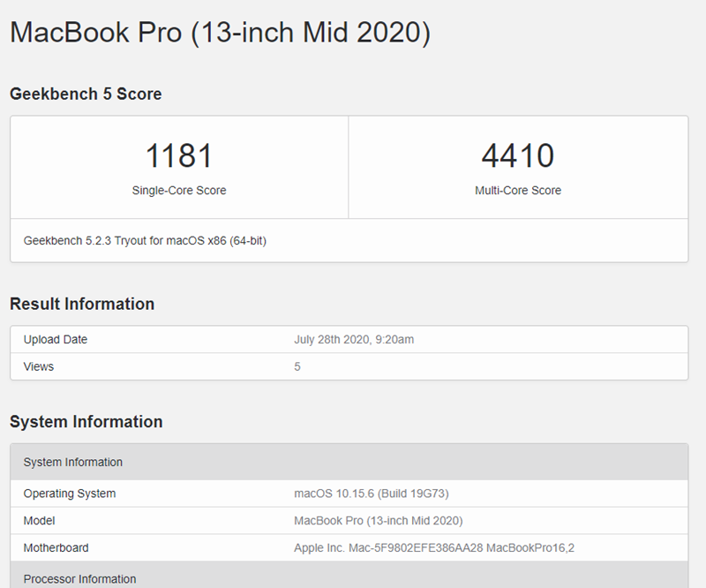Screen dimensions: 706x588
Task: Click the multi-core score value 4410
Action: click(x=518, y=155)
